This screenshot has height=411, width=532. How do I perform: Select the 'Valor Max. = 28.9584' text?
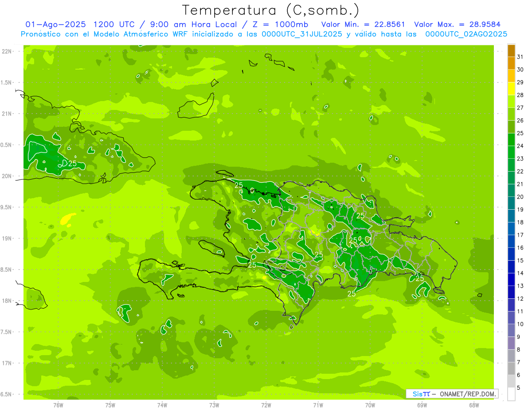coord(457,24)
